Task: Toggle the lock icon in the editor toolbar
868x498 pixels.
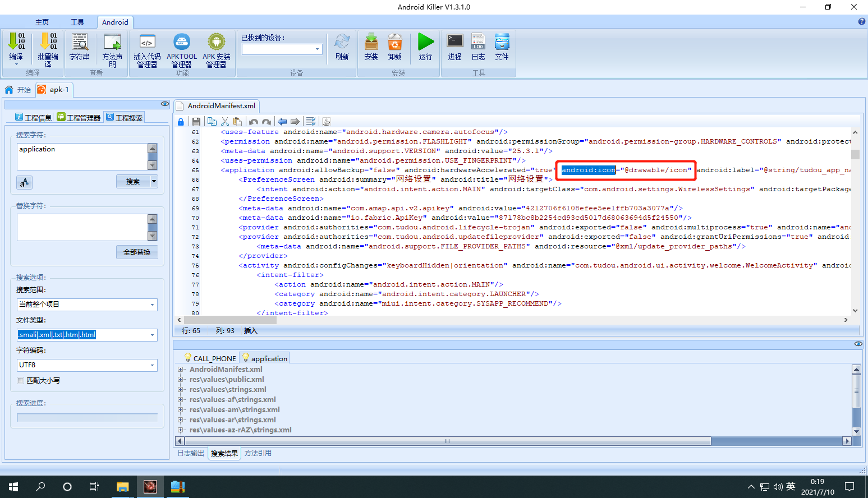Action: pos(181,122)
